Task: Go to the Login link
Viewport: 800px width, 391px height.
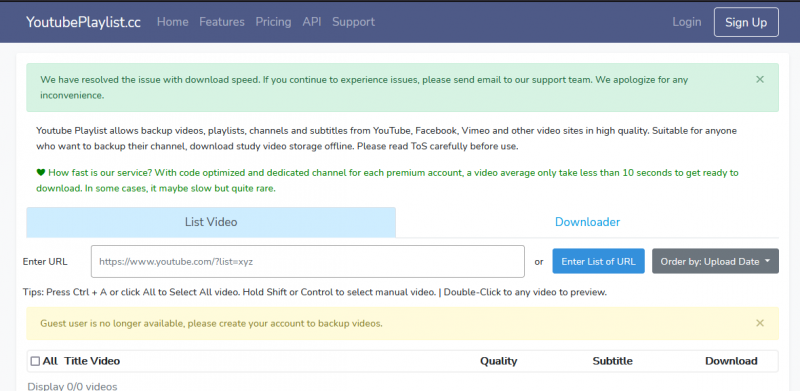Action: pyautogui.click(x=686, y=22)
